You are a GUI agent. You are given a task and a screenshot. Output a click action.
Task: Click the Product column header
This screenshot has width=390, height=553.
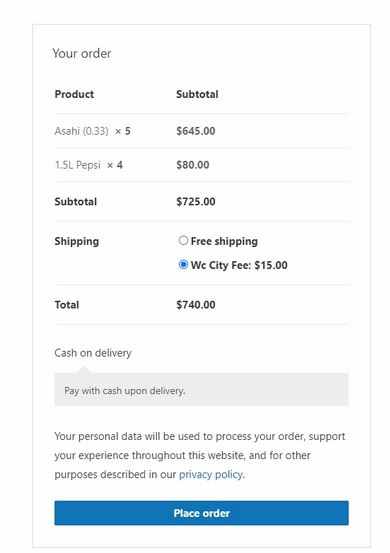coord(74,94)
